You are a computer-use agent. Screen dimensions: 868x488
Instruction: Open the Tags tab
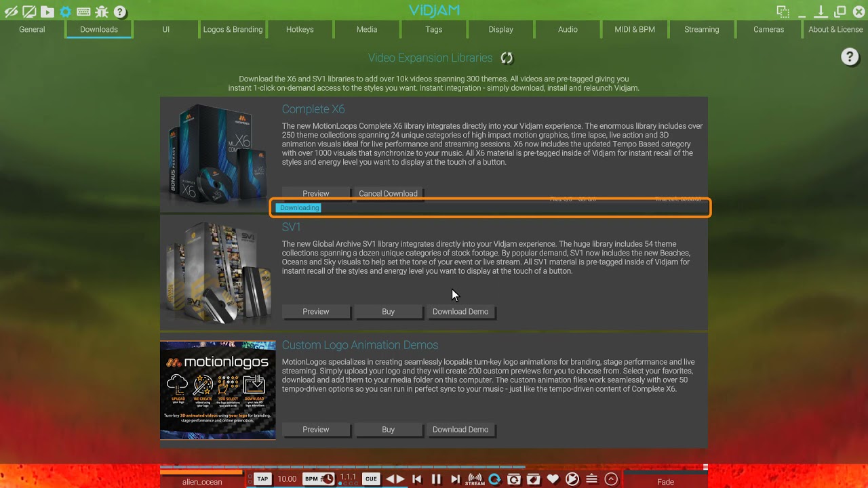pos(434,29)
